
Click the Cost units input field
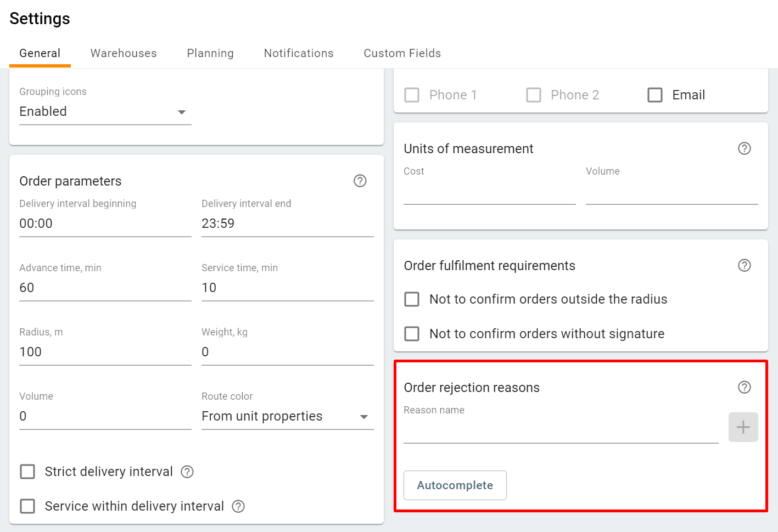coord(489,192)
